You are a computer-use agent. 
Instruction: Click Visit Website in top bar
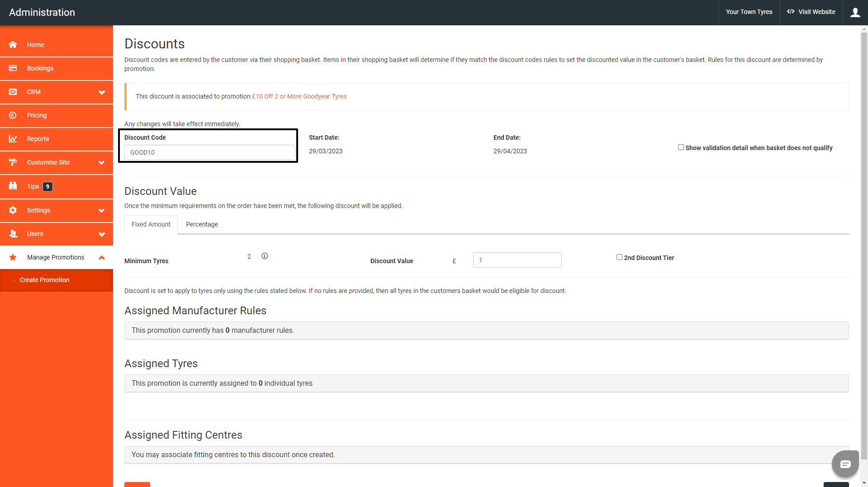tap(811, 12)
